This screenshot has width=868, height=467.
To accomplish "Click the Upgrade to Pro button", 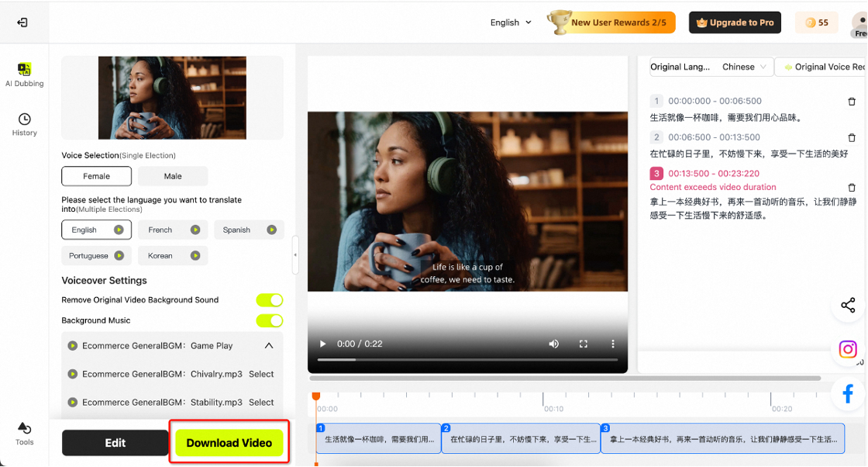I will [x=736, y=22].
